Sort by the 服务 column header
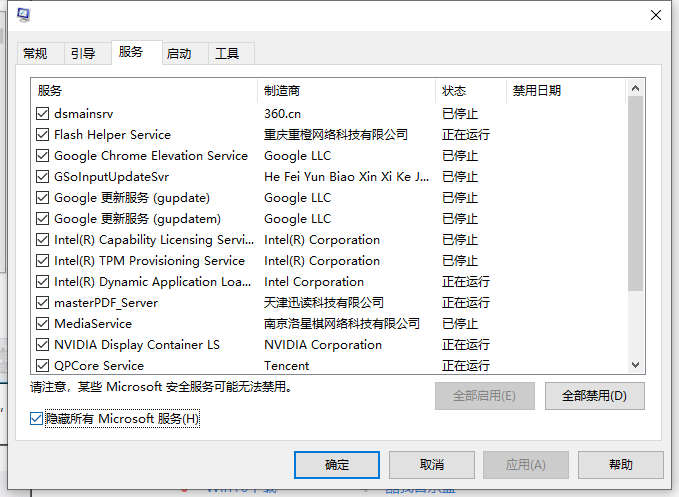 [144, 91]
